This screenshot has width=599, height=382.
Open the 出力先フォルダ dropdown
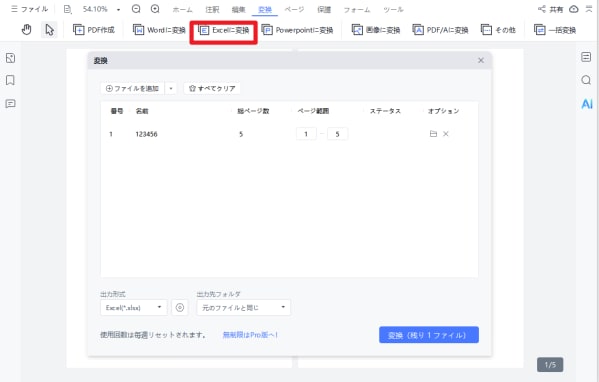243,308
